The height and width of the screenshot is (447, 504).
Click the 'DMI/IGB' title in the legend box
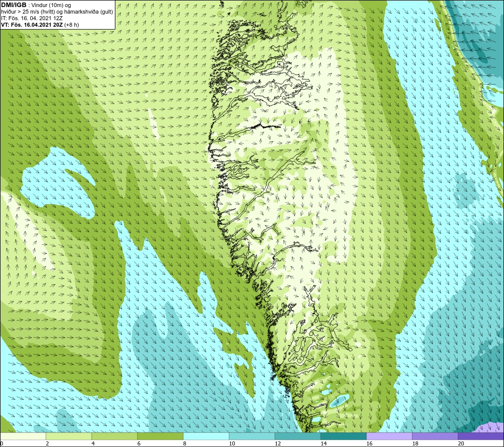point(14,5)
